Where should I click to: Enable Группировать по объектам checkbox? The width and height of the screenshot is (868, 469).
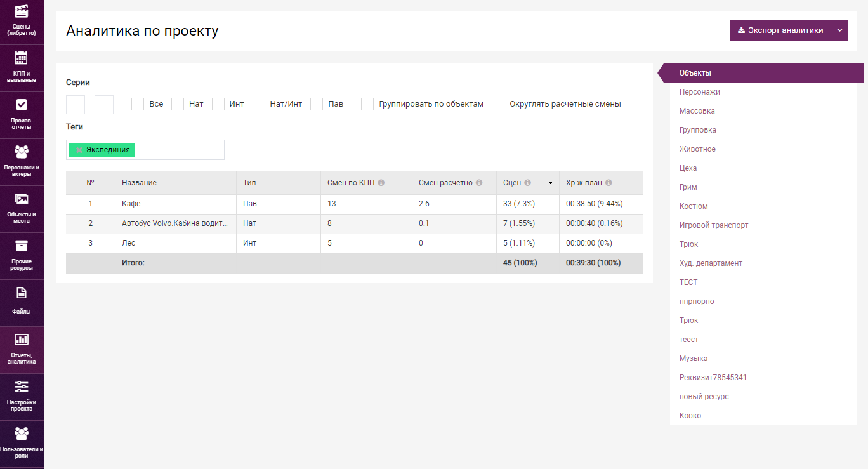tap(367, 104)
